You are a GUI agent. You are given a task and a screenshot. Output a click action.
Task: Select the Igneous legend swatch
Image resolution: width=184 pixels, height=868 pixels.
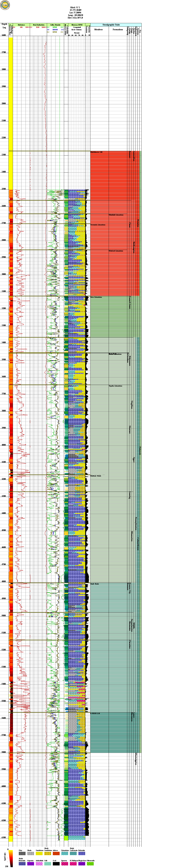65,864
